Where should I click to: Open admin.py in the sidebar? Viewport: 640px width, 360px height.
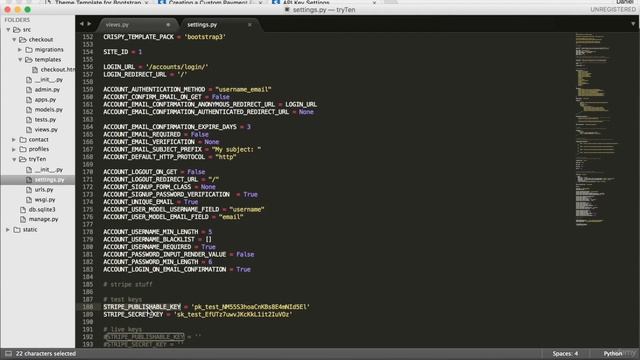(x=47, y=90)
